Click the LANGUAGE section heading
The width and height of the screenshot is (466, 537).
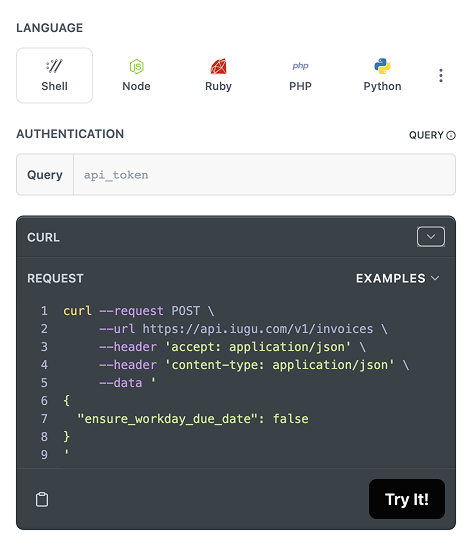50,28
